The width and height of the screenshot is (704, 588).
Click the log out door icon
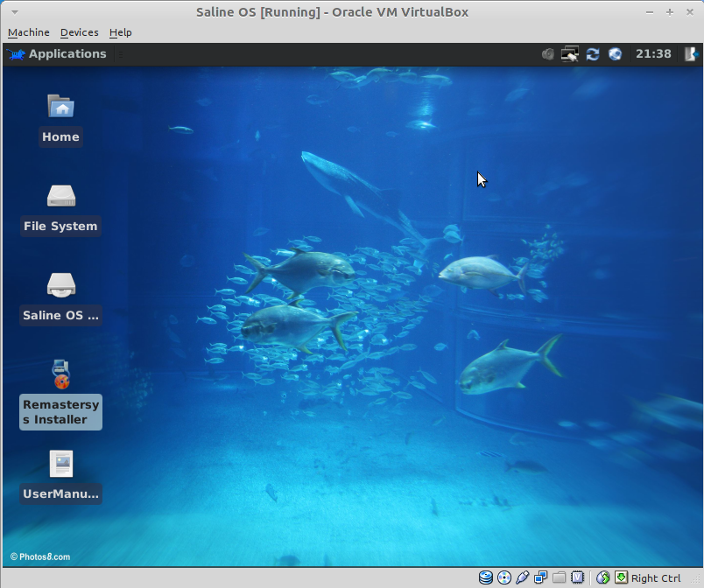coord(691,53)
